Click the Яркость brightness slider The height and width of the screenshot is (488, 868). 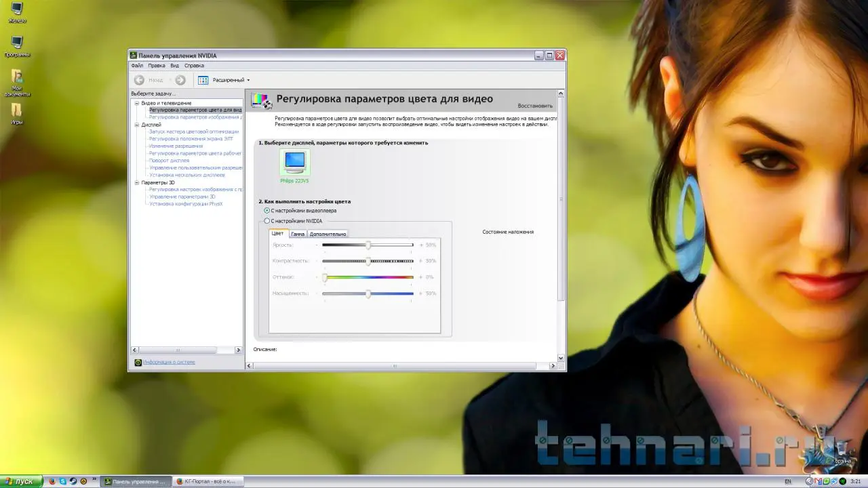368,245
